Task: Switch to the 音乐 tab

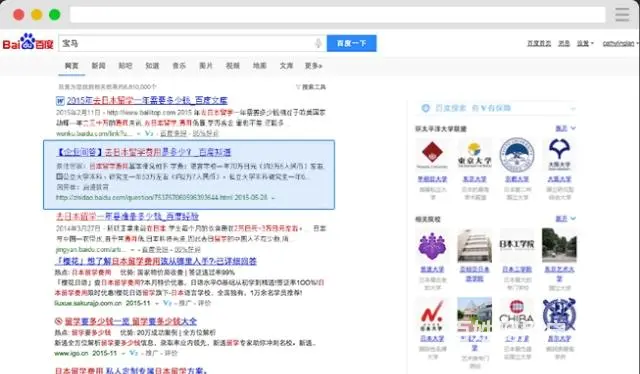Action: tap(179, 66)
